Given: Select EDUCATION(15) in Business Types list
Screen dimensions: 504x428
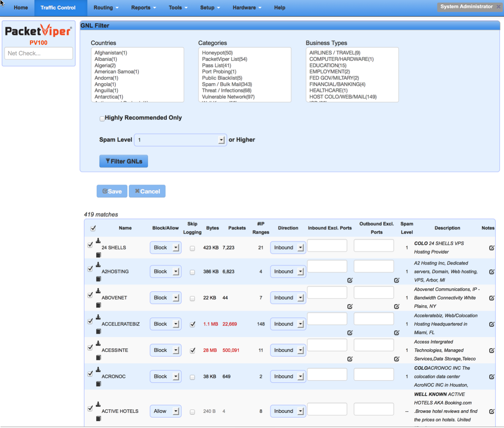Looking at the screenshot, I should point(328,65).
